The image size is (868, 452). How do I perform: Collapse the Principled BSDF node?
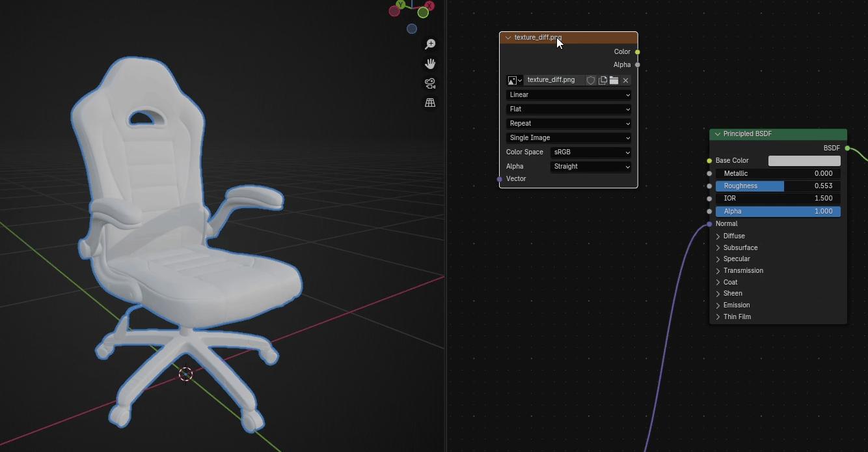tap(718, 134)
